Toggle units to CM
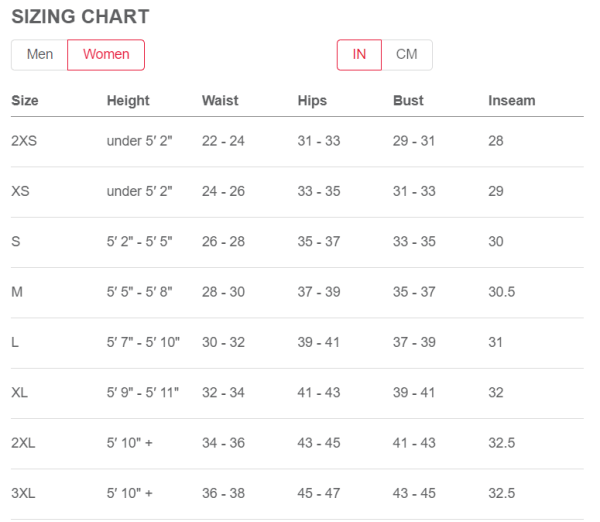600x522 pixels. pyautogui.click(x=407, y=55)
